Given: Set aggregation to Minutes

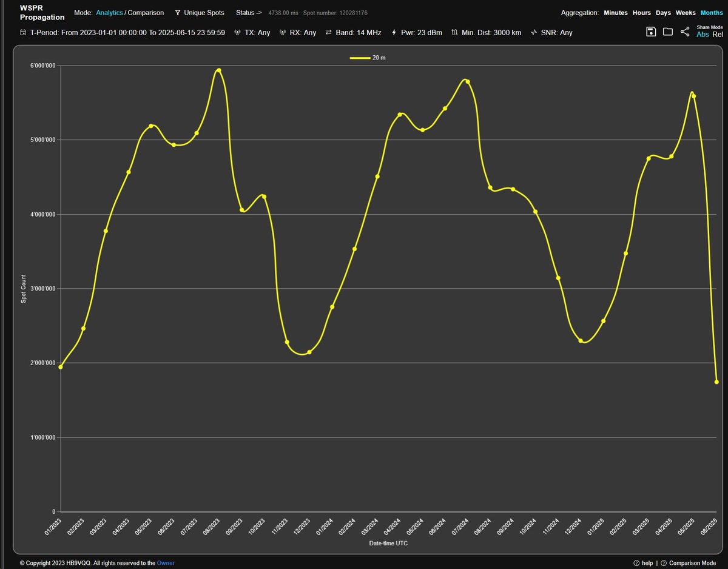Looking at the screenshot, I should [616, 13].
